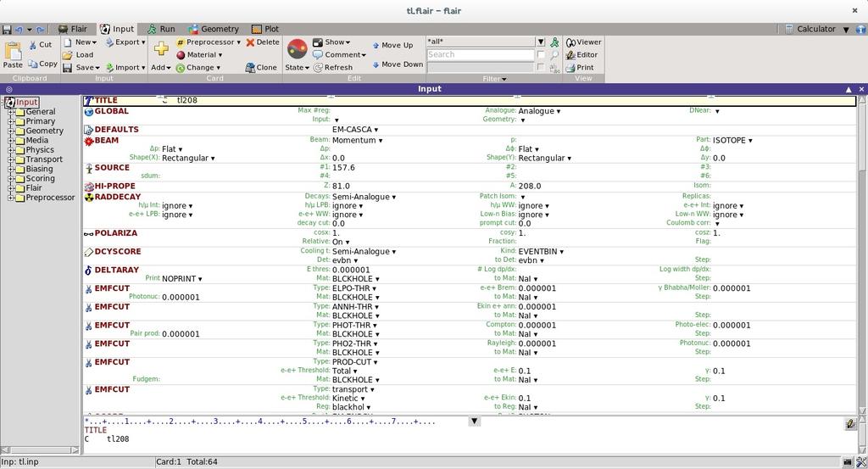This screenshot has height=469, width=868.
Task: Select the Preprocessor tree item
Action: [50, 197]
